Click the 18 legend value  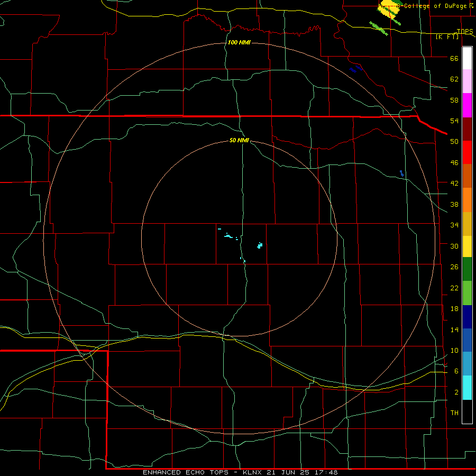(x=454, y=309)
